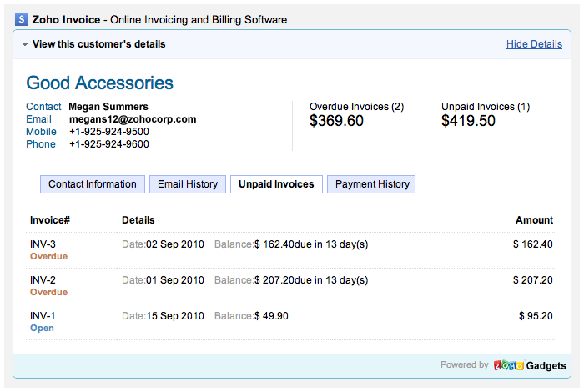584x392 pixels.
Task: Open the Payment History tab
Action: (372, 184)
